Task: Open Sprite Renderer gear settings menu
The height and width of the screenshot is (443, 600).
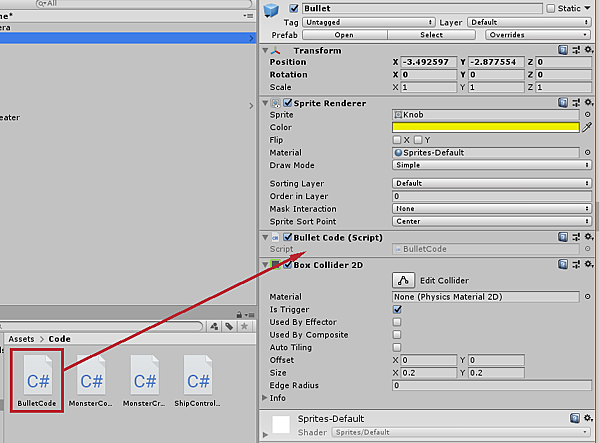Action: click(589, 103)
